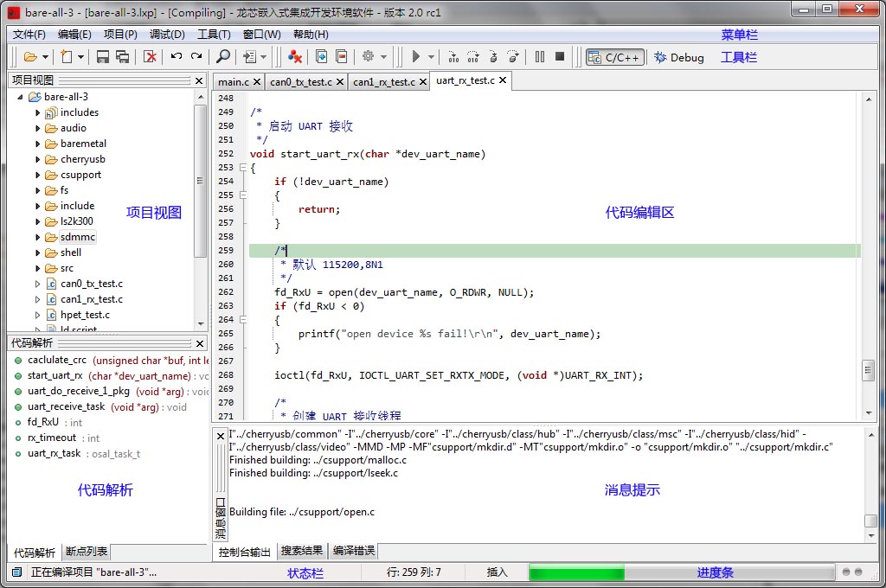The height and width of the screenshot is (588, 886).
Task: Select hpet_test.c in the project tree
Action: tap(85, 315)
